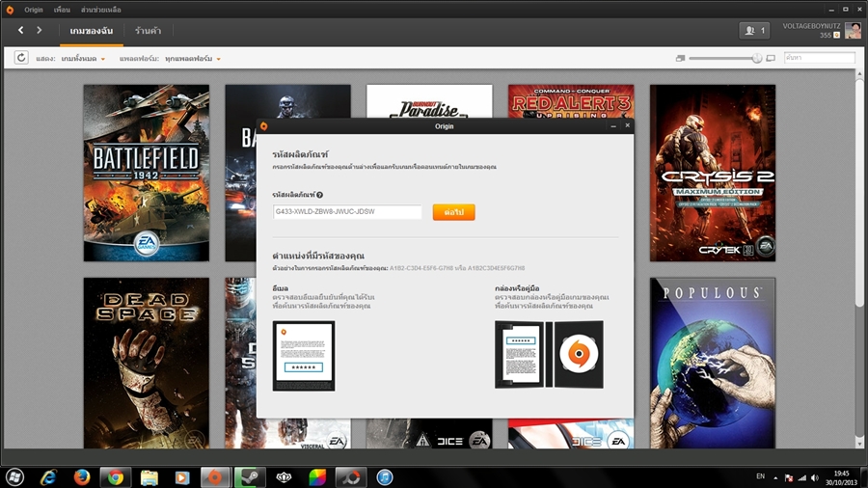Open the เพื่อน (Friends) menu
This screenshot has height=488, width=868.
tap(62, 10)
